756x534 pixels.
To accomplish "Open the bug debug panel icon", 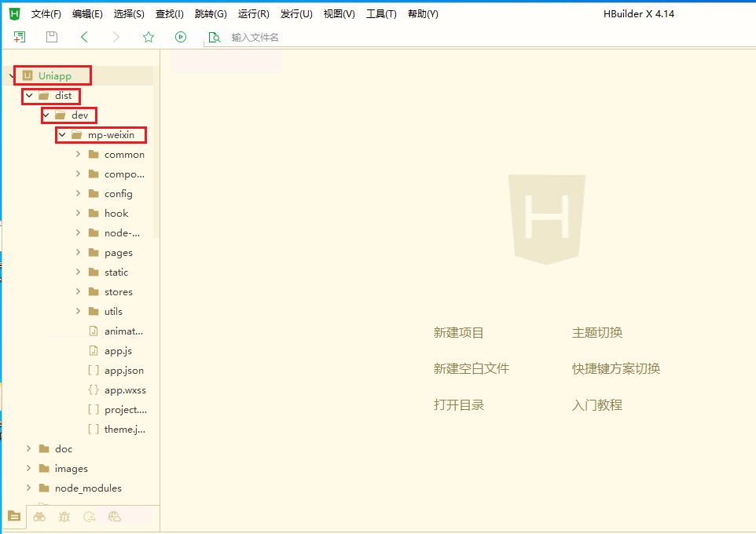I will [x=64, y=517].
